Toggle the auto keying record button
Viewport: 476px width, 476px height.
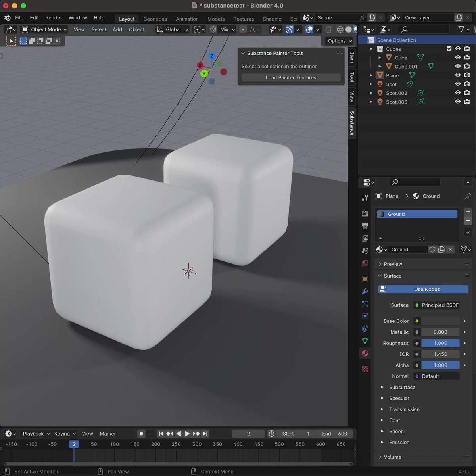point(141,434)
